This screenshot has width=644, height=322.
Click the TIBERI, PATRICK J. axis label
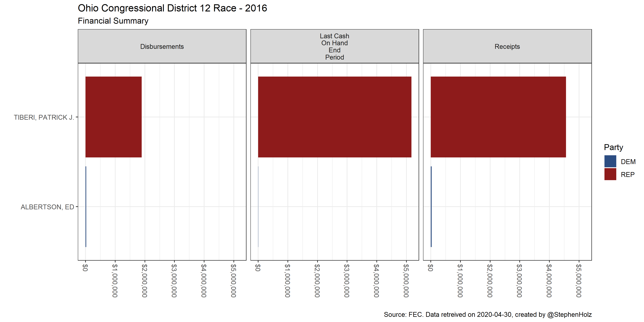[44, 117]
